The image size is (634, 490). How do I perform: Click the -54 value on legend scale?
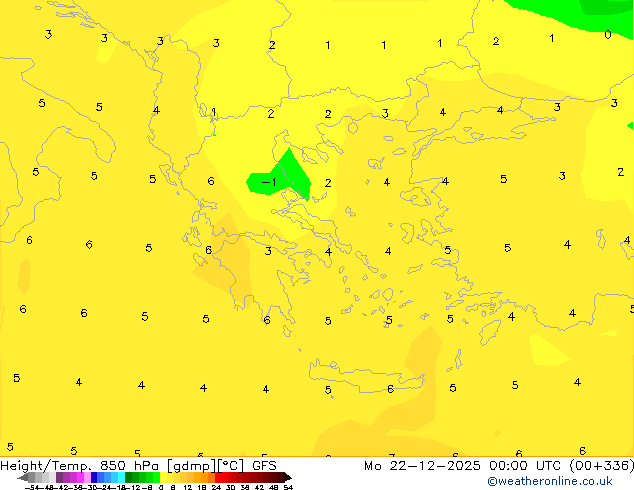click(x=33, y=487)
